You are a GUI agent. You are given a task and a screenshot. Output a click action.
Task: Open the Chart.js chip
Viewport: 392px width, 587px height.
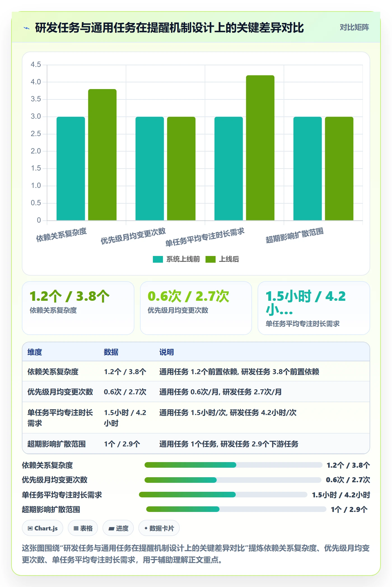43,528
